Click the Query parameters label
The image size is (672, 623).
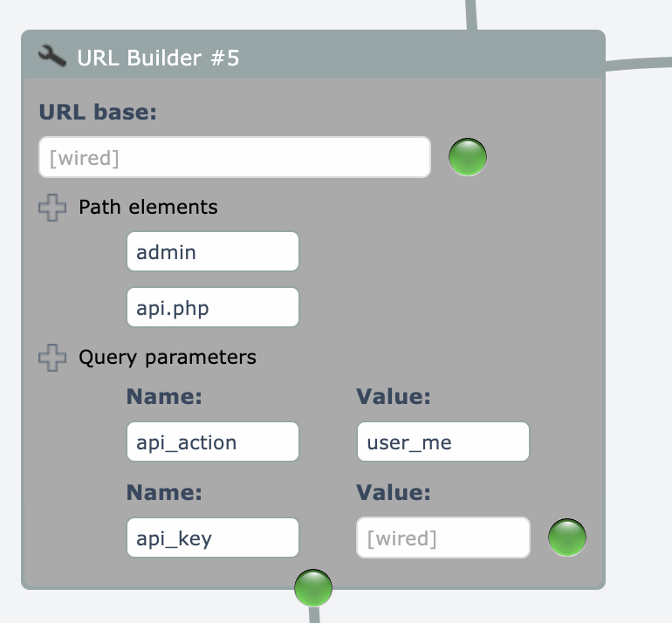coord(167,358)
